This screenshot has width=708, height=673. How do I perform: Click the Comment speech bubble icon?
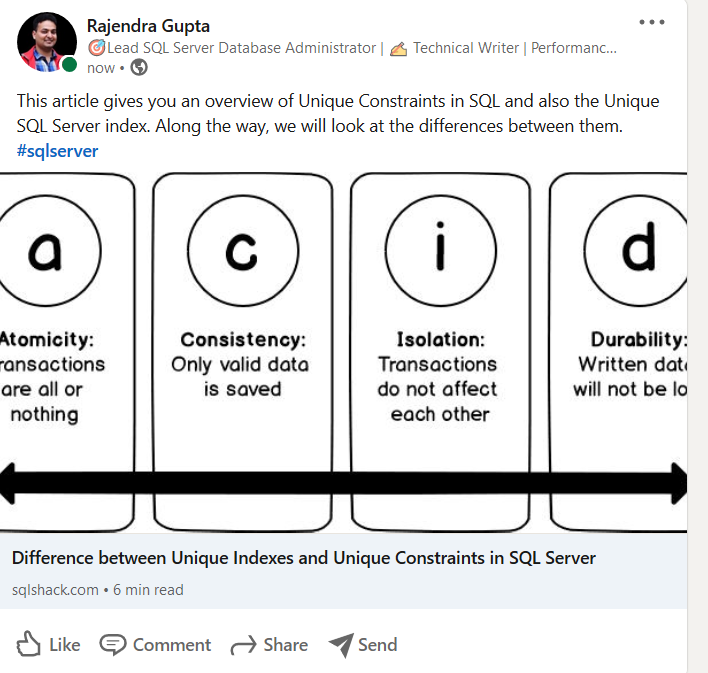(114, 644)
